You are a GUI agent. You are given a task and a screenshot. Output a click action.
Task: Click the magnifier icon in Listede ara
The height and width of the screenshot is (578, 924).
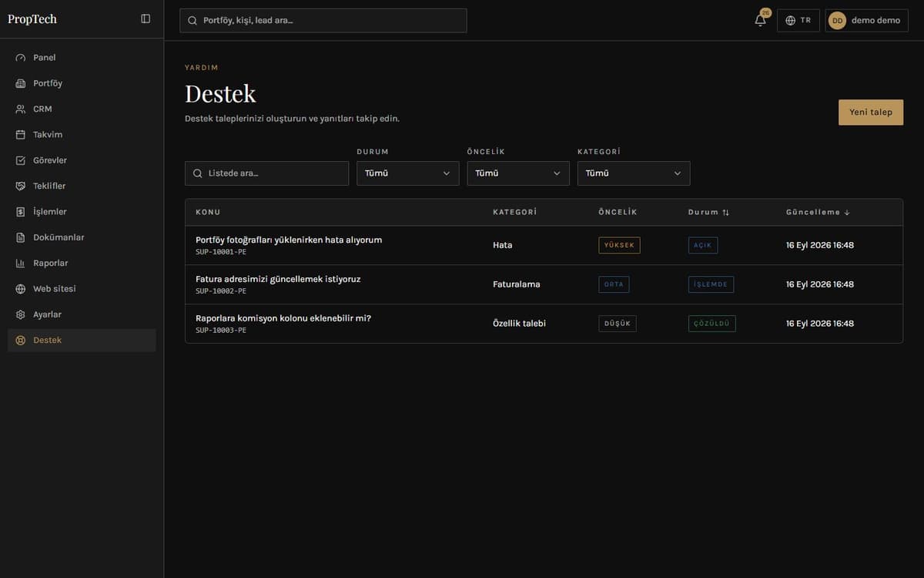tap(198, 173)
